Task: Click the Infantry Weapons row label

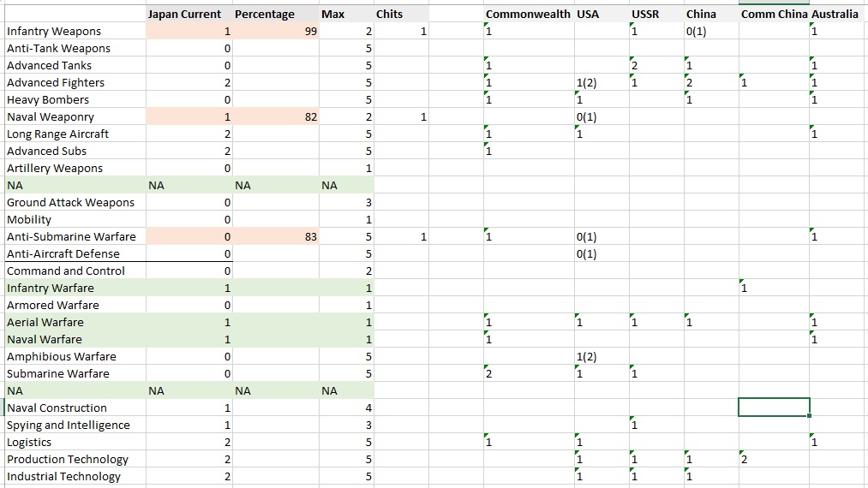Action: [55, 32]
